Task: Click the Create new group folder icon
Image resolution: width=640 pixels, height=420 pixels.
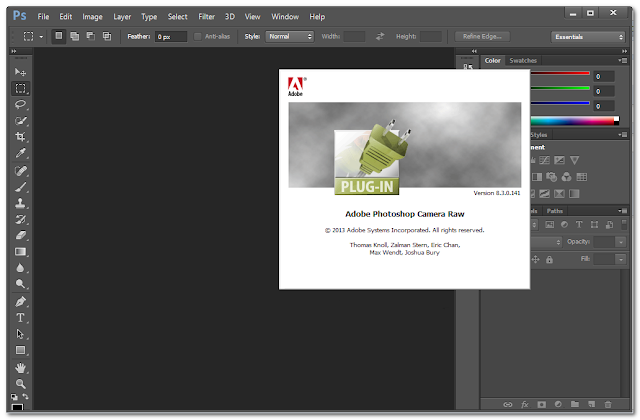Action: (575, 404)
